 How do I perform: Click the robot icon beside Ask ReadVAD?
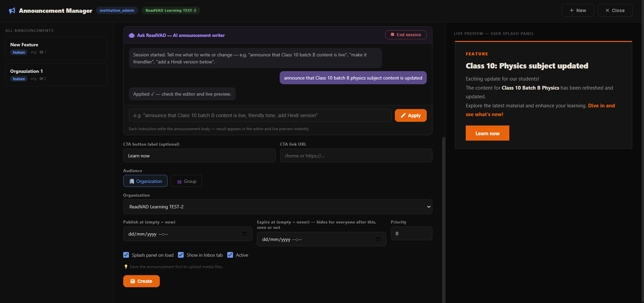132,35
